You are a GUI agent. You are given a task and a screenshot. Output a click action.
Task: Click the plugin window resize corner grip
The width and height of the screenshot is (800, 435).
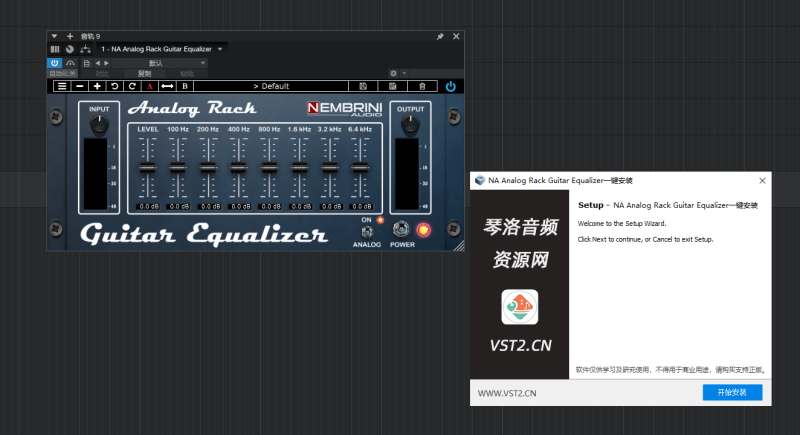click(459, 246)
